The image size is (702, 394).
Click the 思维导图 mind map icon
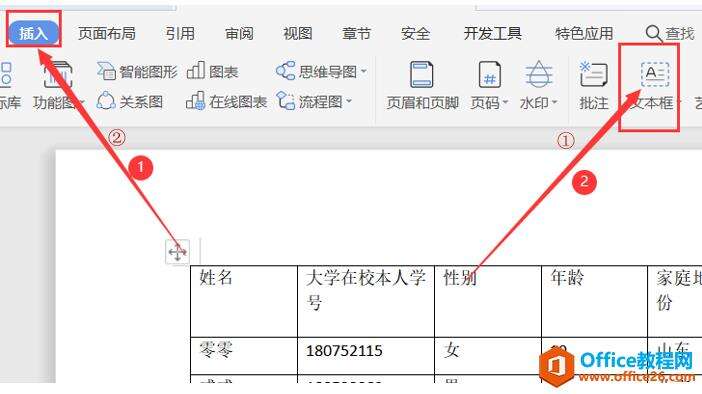click(285, 71)
